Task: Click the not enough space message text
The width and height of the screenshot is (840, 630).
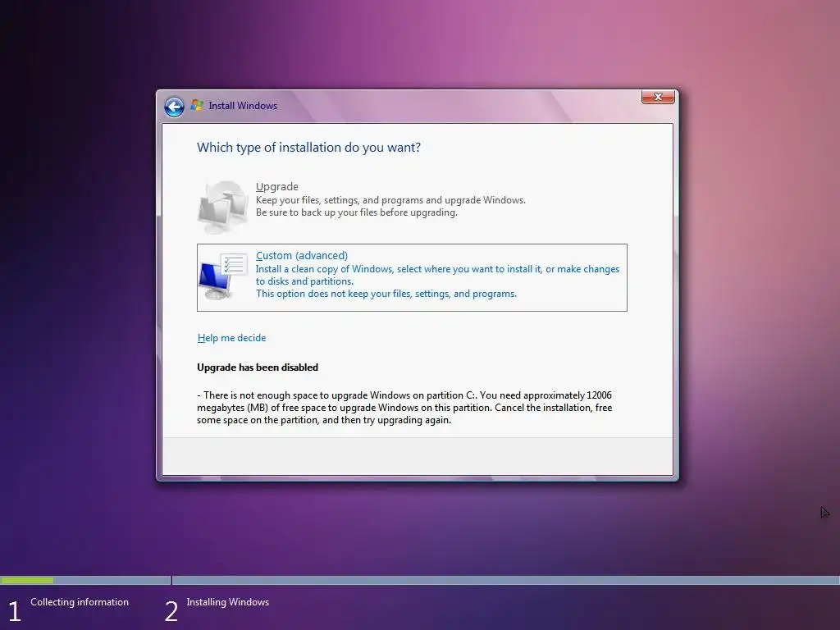Action: tap(404, 408)
